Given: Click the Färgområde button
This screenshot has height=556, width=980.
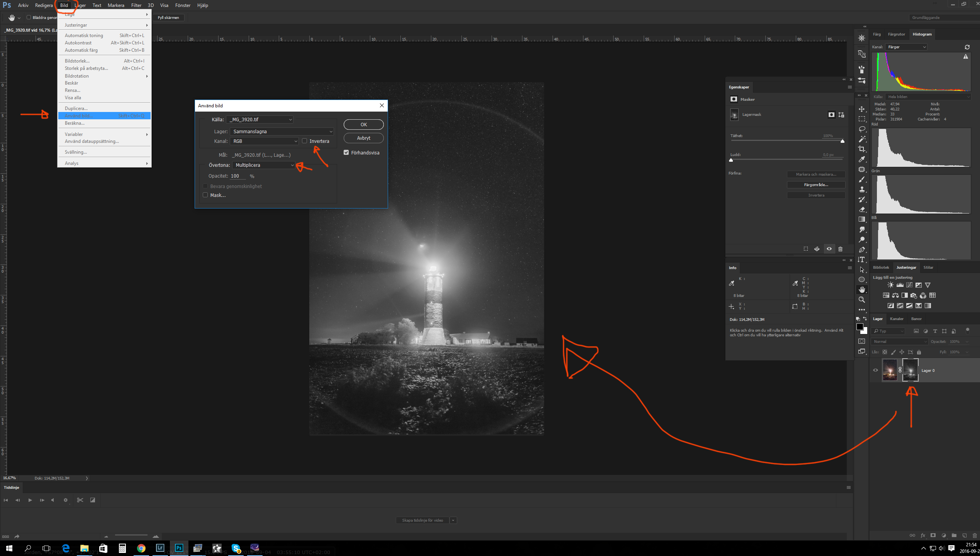Looking at the screenshot, I should 816,185.
